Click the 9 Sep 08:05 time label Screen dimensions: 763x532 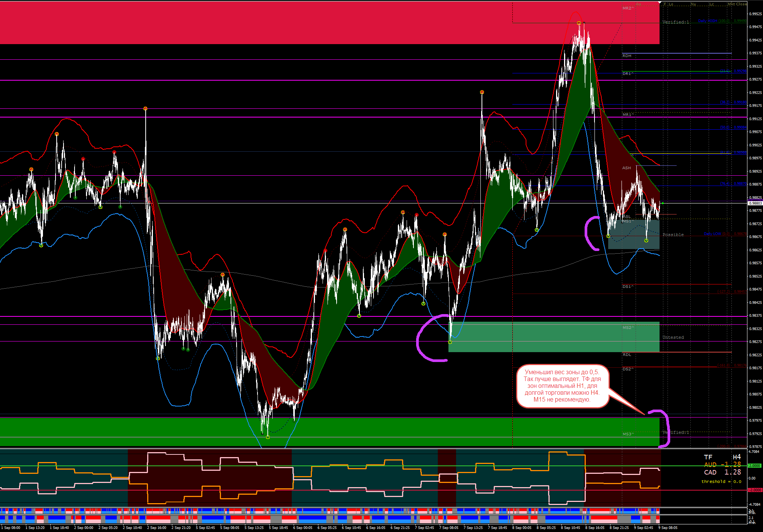click(668, 528)
